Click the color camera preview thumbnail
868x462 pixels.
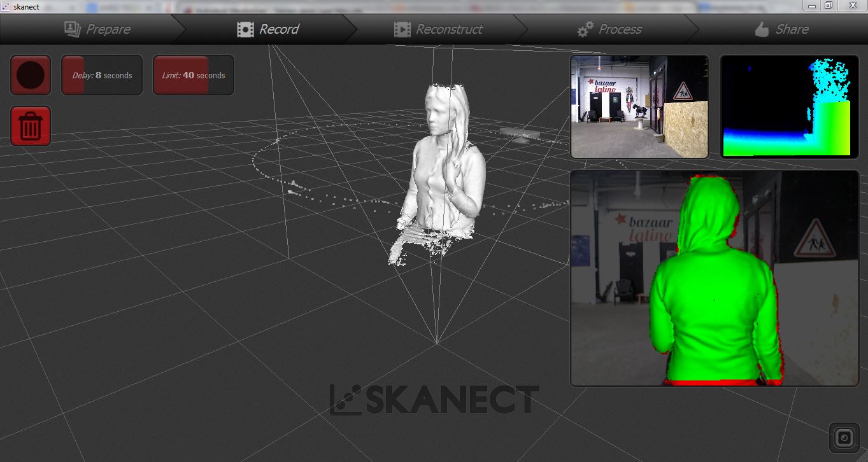point(640,106)
